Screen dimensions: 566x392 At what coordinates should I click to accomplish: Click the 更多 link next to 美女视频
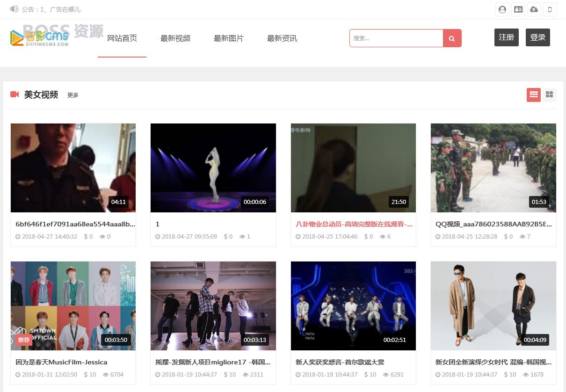pos(73,95)
